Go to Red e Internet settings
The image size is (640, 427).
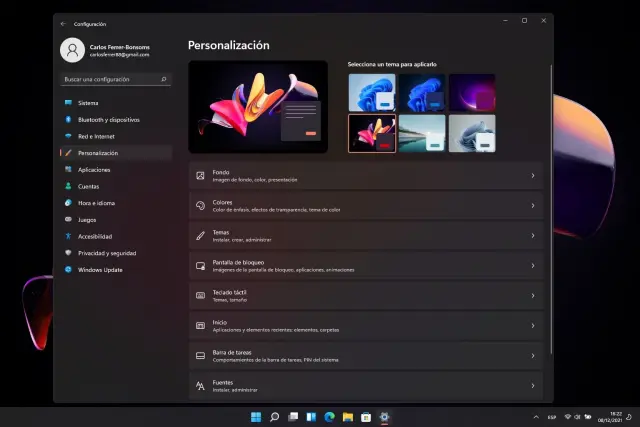[x=95, y=136]
